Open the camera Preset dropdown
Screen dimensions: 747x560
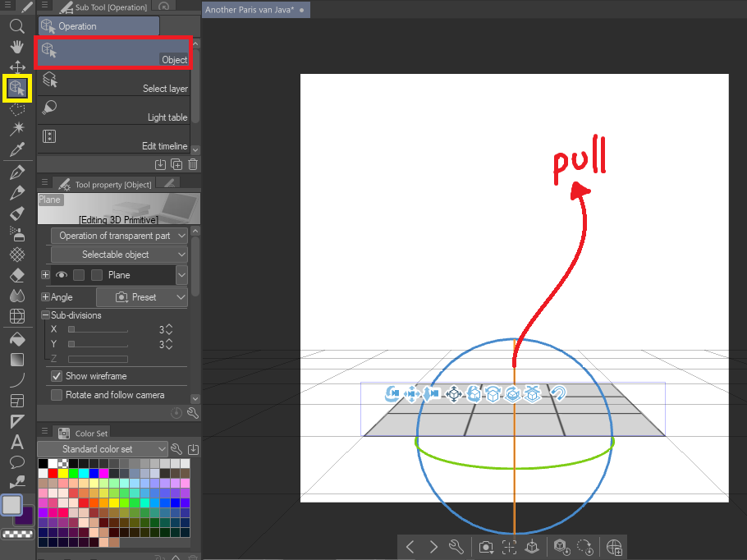coord(142,297)
